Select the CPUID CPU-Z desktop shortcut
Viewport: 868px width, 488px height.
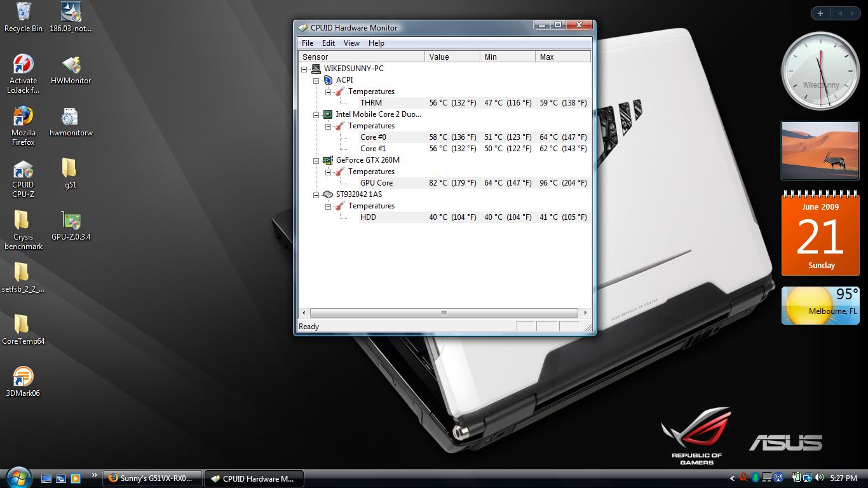[x=24, y=179]
